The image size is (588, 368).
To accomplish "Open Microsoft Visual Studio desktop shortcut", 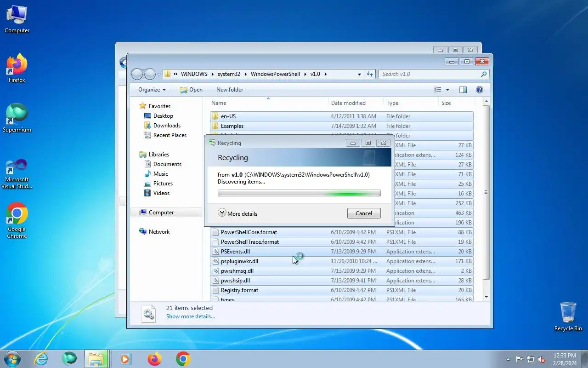I will click(x=17, y=174).
